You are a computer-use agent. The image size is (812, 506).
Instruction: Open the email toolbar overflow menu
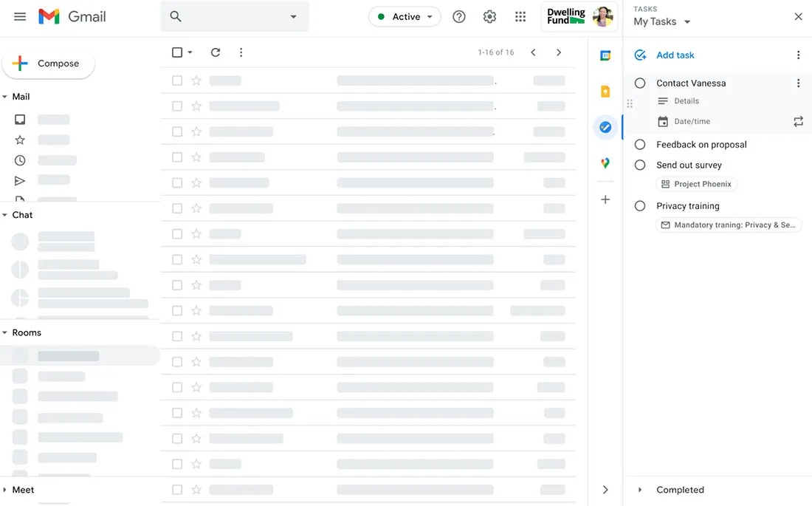click(x=241, y=52)
